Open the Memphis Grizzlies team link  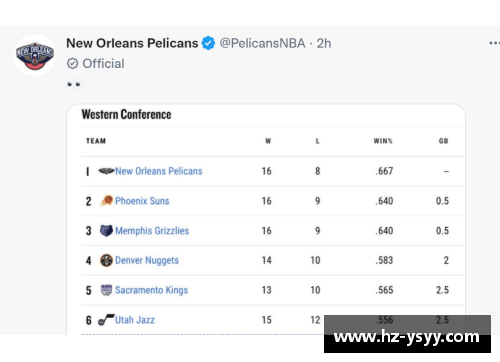(x=152, y=231)
